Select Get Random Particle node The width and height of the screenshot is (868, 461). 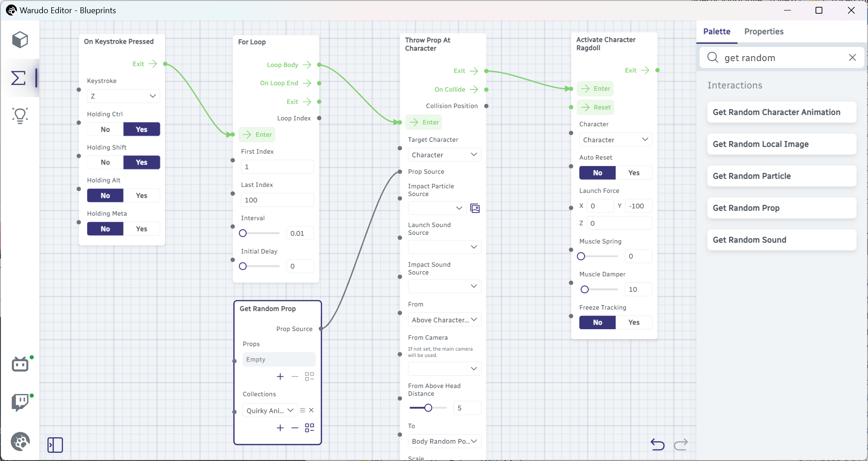[782, 176]
